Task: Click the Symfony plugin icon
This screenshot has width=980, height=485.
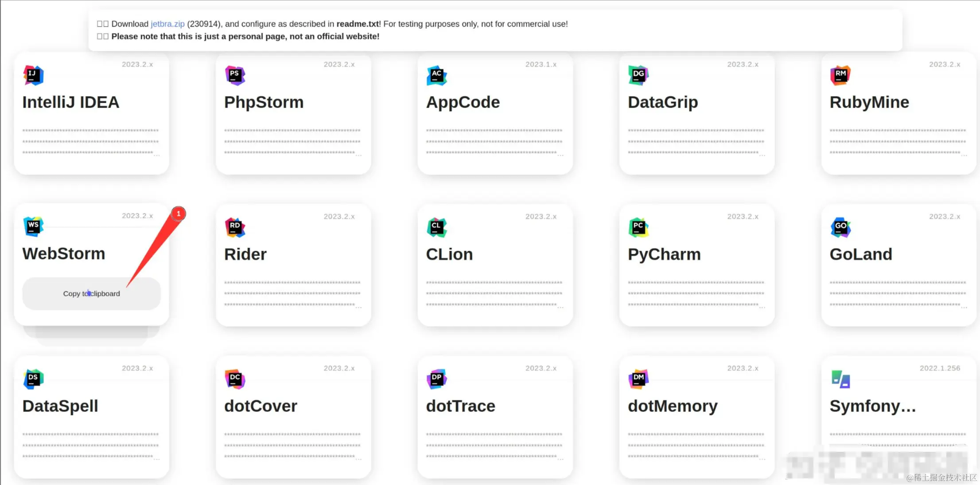Action: (840, 379)
